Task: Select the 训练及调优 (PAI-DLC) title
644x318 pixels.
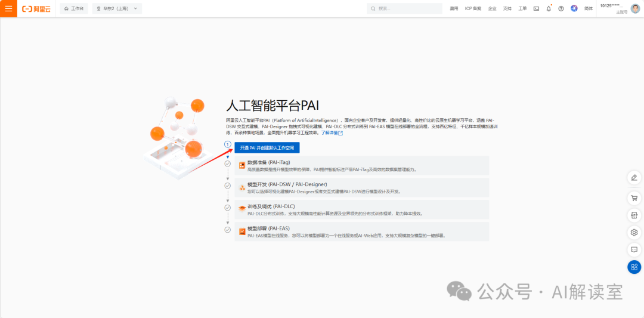Action: point(271,206)
